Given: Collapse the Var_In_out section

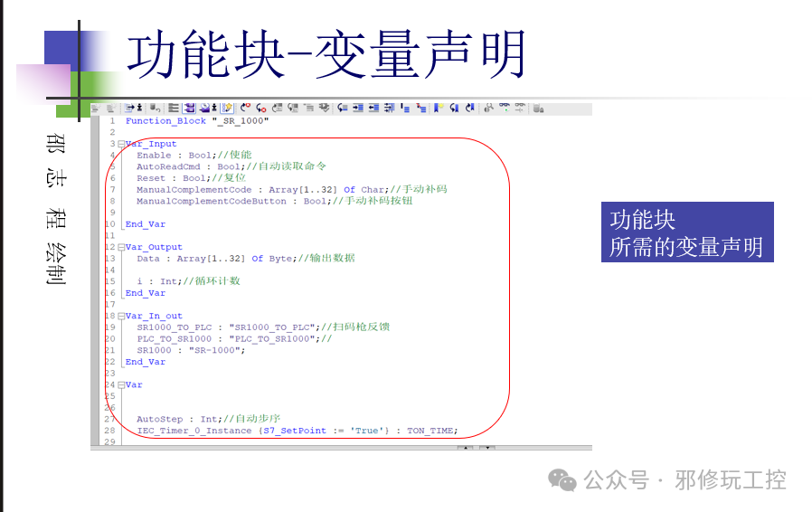Looking at the screenshot, I should click(120, 316).
